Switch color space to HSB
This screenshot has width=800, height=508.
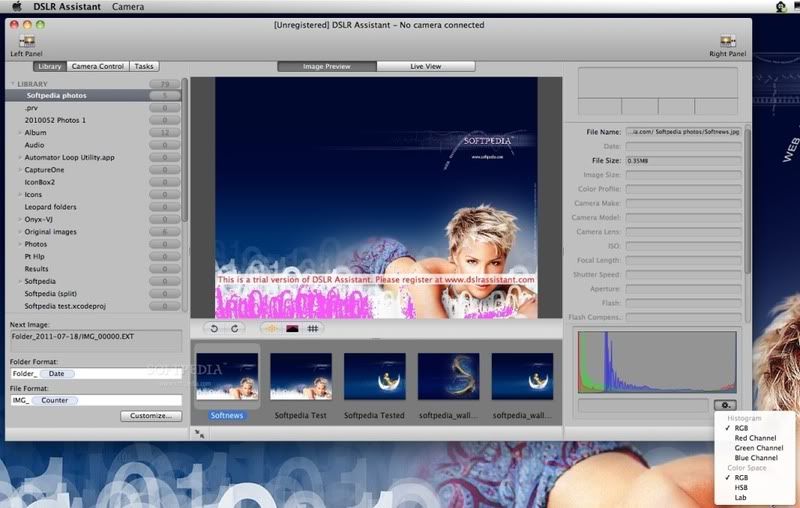tap(741, 488)
